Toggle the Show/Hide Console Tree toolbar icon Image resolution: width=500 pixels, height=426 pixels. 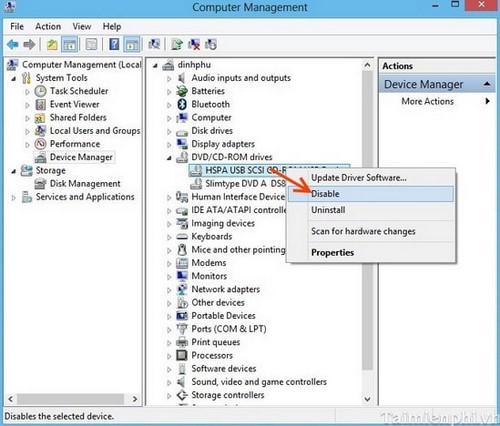click(70, 44)
